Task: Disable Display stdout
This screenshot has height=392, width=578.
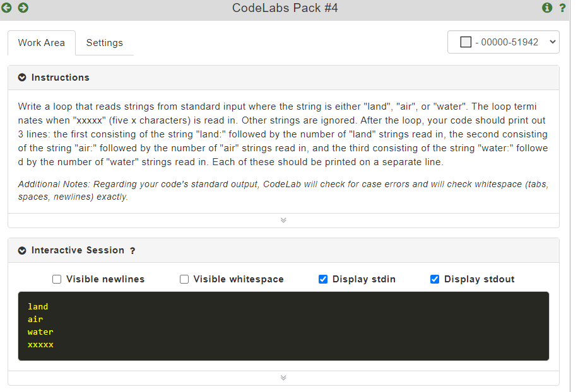Action: (435, 279)
